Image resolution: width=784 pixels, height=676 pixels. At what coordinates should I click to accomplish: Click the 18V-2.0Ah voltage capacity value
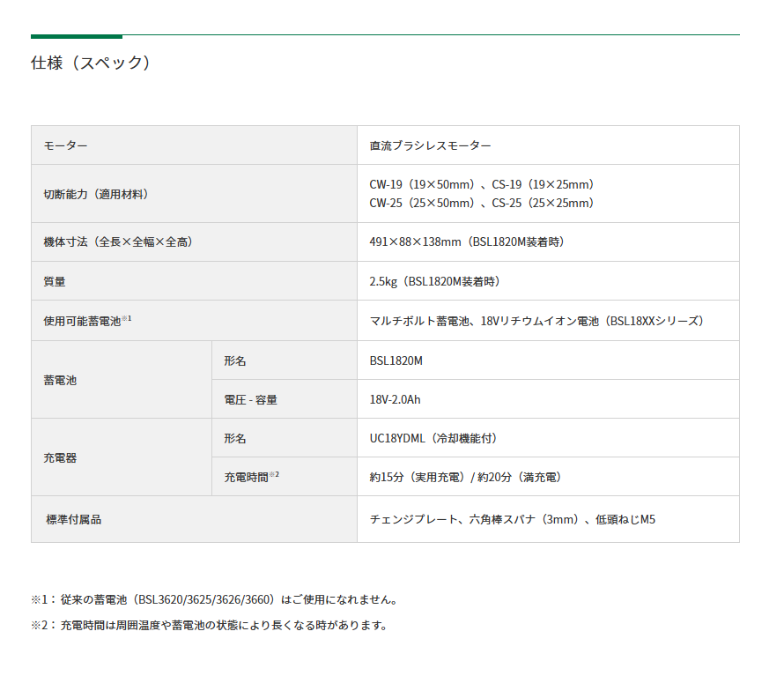[394, 399]
